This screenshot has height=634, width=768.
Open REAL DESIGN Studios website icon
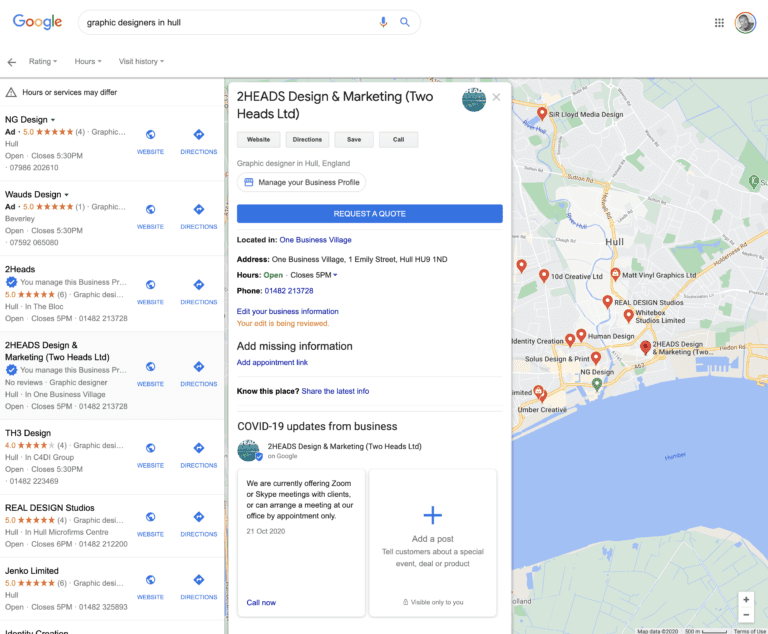tap(150, 517)
